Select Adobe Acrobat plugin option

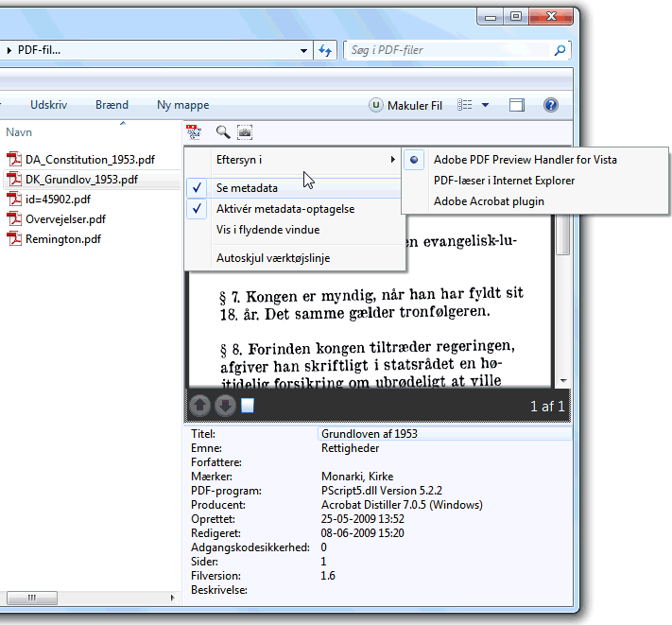point(489,201)
